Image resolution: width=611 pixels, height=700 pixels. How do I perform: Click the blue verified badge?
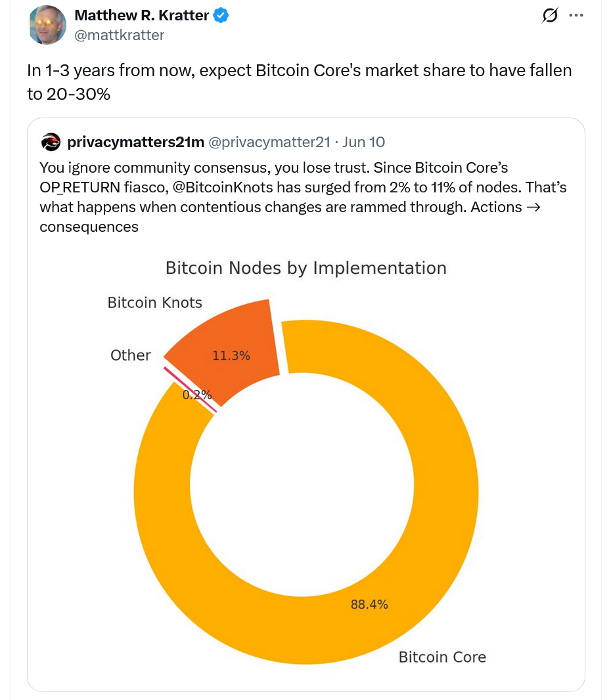221,16
